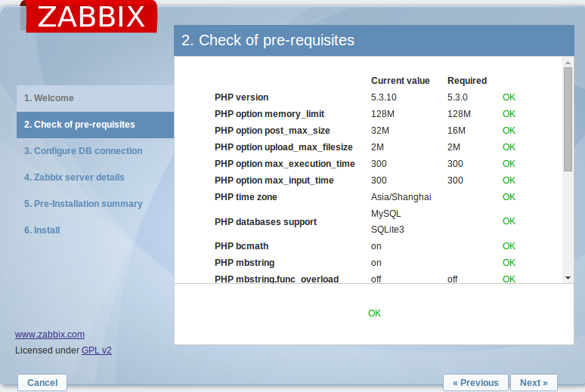This screenshot has width=585, height=392.
Task: Click 'PHP option max_input_time' label
Action: tap(274, 181)
